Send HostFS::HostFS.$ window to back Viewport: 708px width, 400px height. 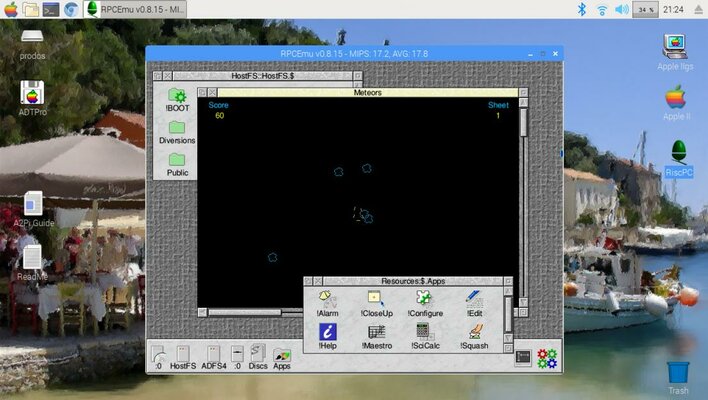point(158,76)
